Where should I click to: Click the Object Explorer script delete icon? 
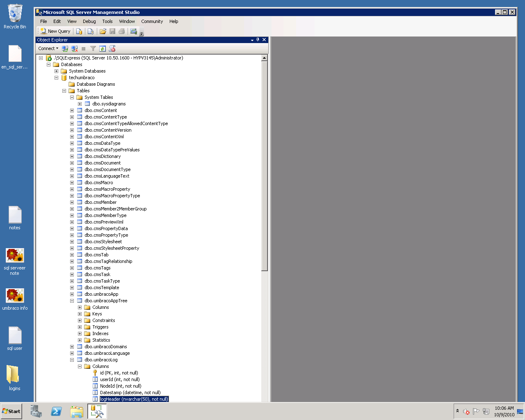pos(112,48)
